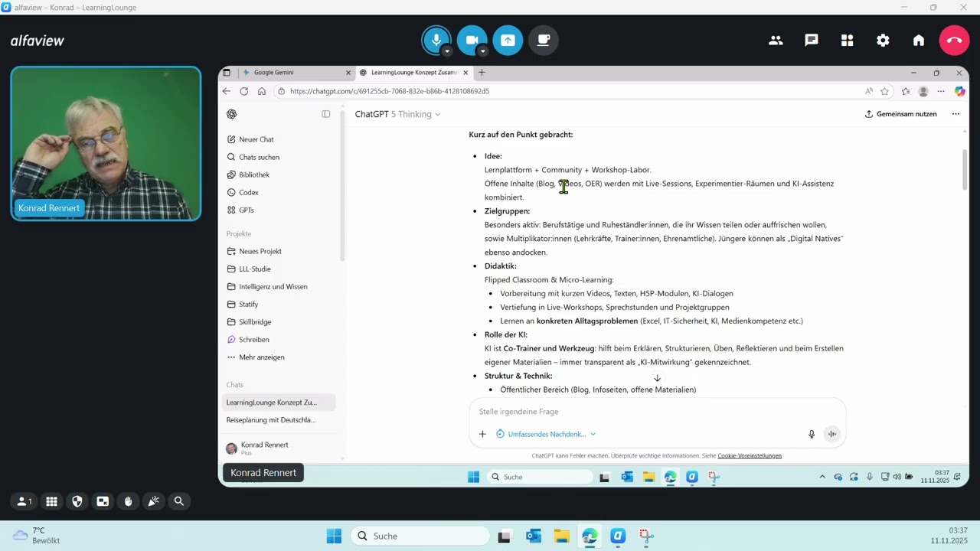Screen dimensions: 980x551
Task: Click the browser back arrow
Action: 227,91
